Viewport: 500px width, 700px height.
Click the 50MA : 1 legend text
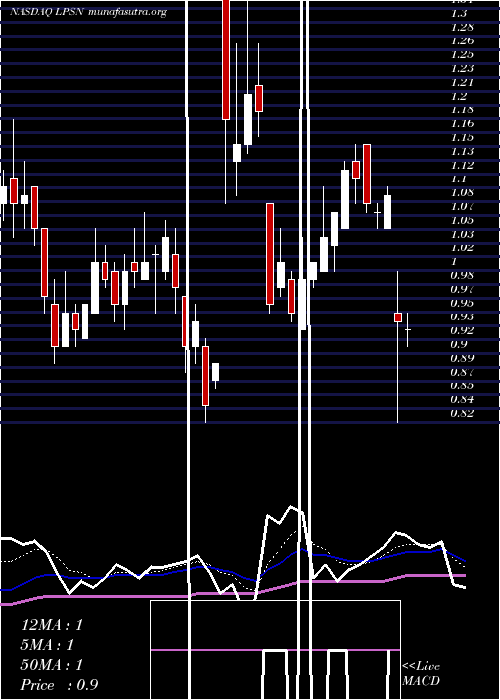point(52,665)
